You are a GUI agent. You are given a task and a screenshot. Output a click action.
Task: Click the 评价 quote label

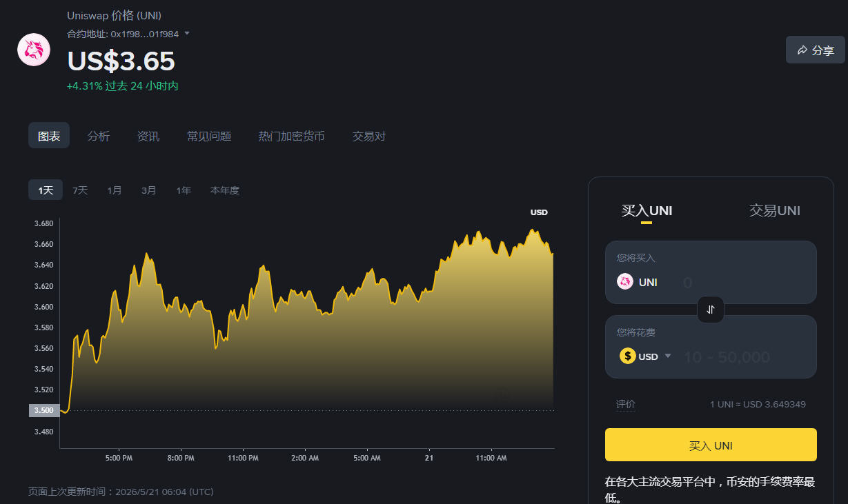coord(626,404)
